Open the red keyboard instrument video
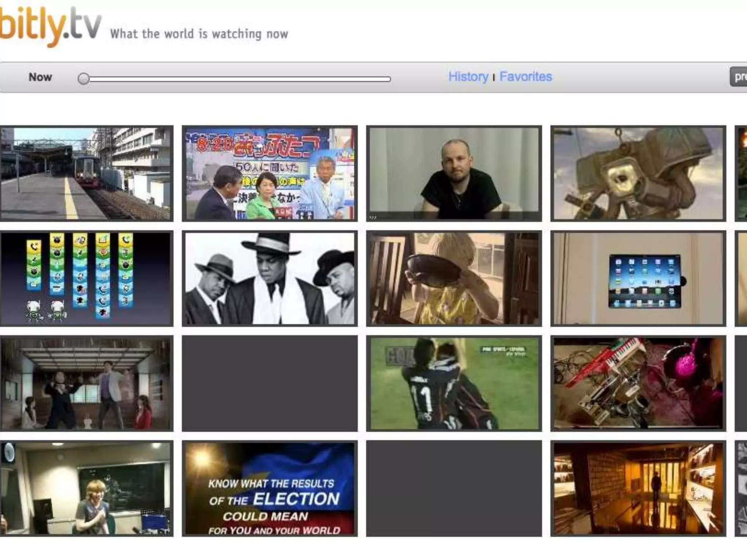 [638, 384]
